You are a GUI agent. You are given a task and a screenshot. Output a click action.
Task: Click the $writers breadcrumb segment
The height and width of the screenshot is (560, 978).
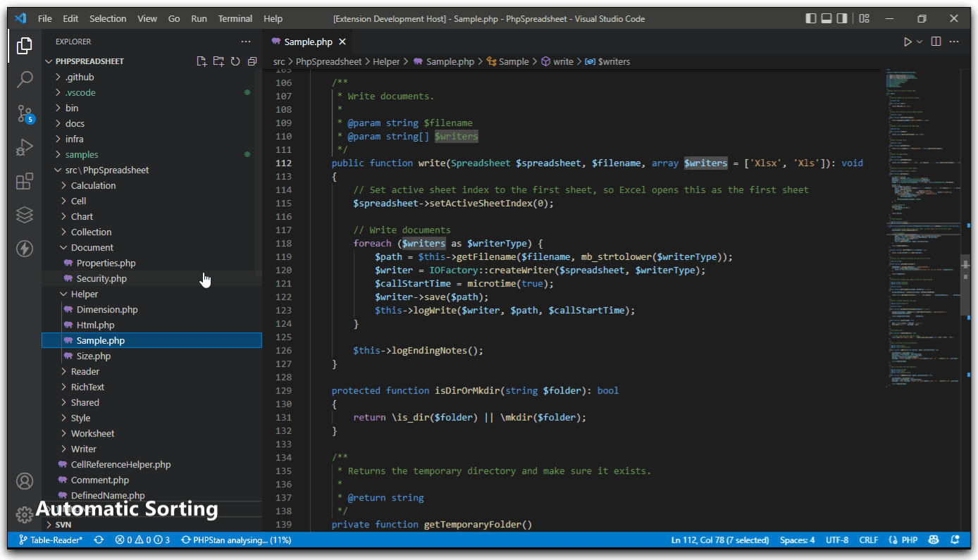(607, 62)
